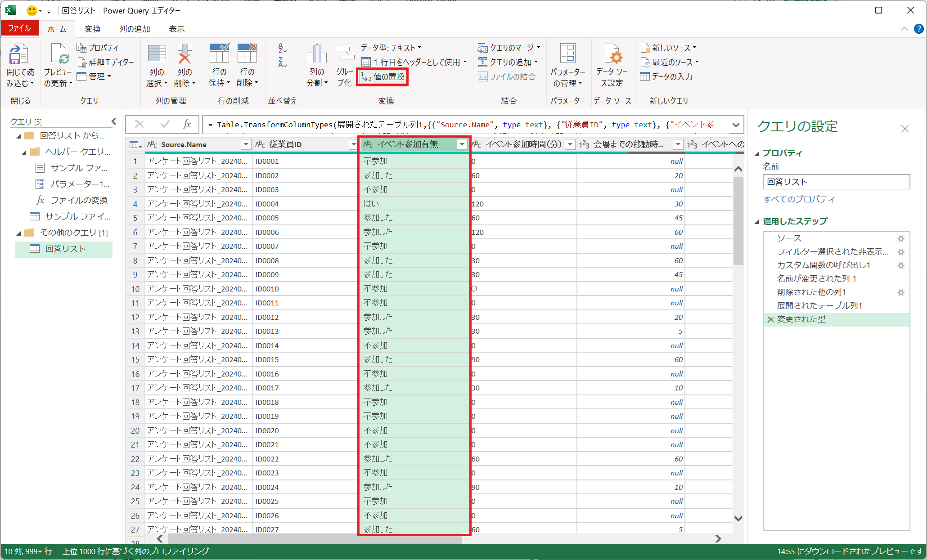
Task: Switch to the 列の追加 tab
Action: 135,29
